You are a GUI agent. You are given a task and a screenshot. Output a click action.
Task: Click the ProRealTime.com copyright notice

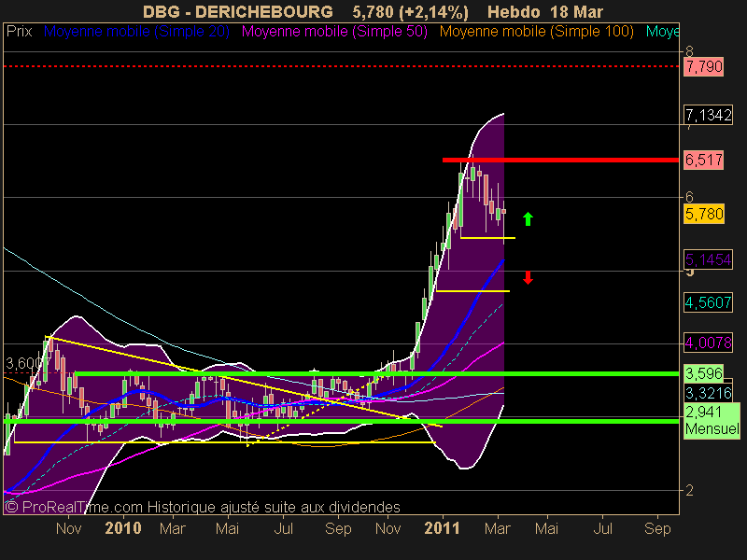coord(202,507)
